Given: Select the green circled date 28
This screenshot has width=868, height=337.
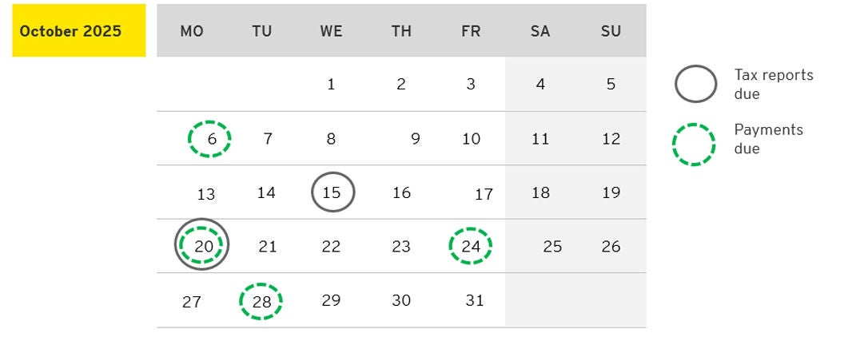Looking at the screenshot, I should [261, 301].
